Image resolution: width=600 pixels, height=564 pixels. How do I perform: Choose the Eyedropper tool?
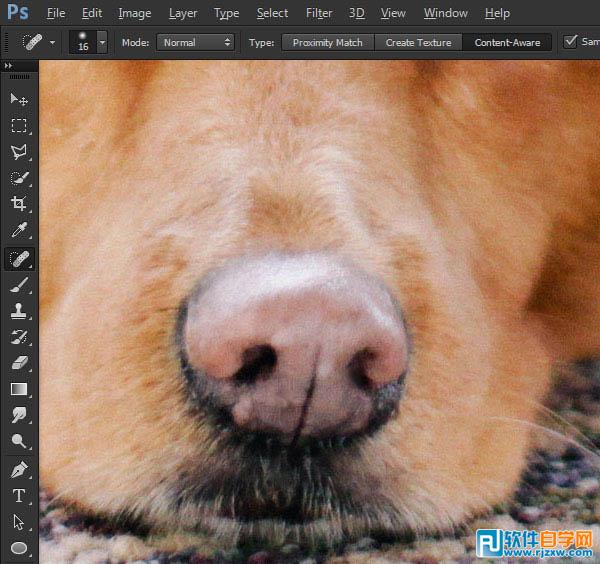coord(19,231)
